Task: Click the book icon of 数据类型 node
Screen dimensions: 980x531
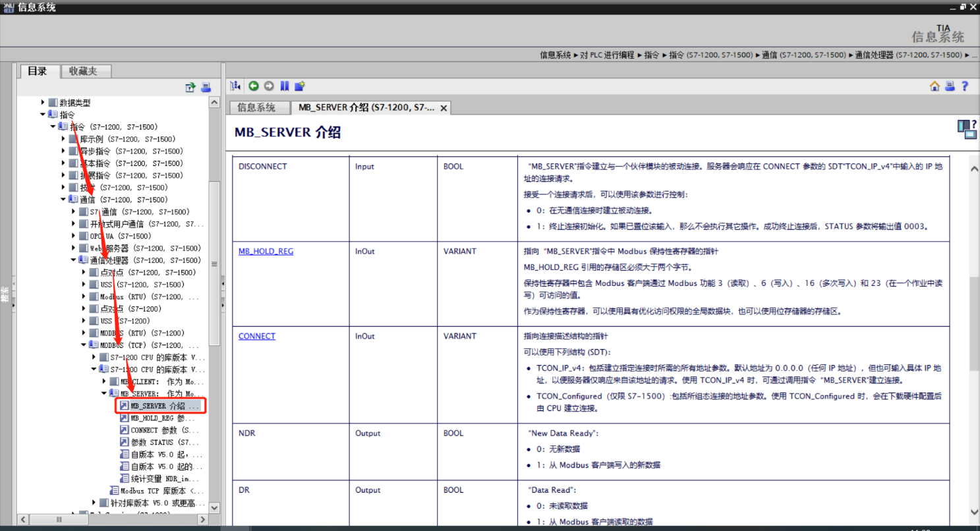Action: (x=53, y=103)
